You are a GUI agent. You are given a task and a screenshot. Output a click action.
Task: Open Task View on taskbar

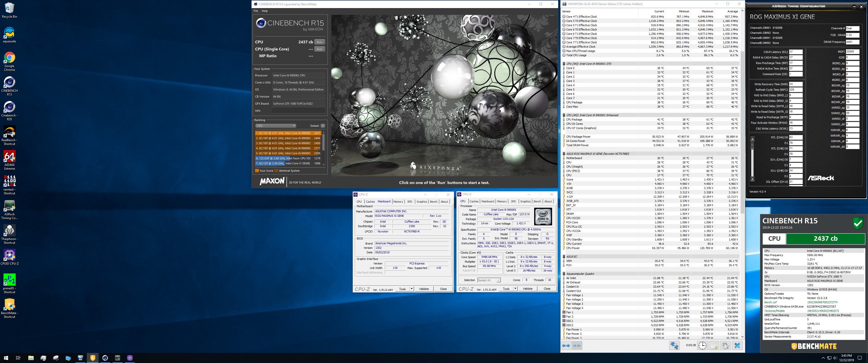coord(18,358)
